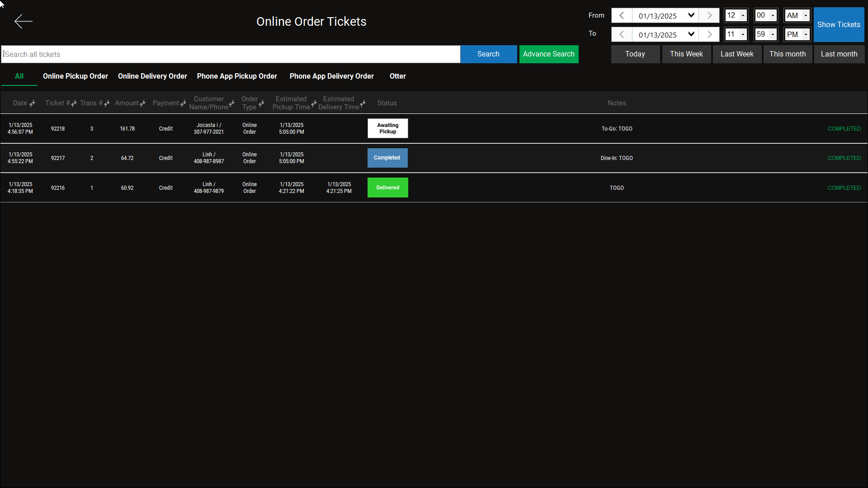
Task: Click right chevron to advance the From date
Action: 708,15
